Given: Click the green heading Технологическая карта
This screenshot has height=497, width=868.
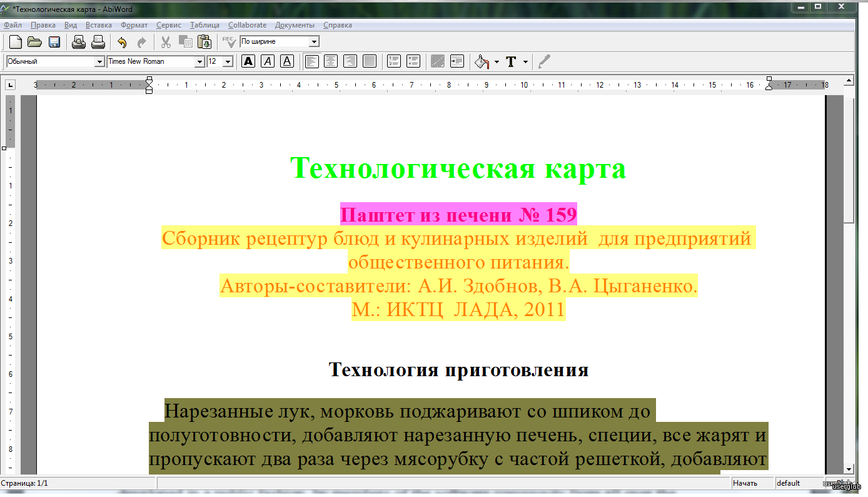Looking at the screenshot, I should (458, 168).
